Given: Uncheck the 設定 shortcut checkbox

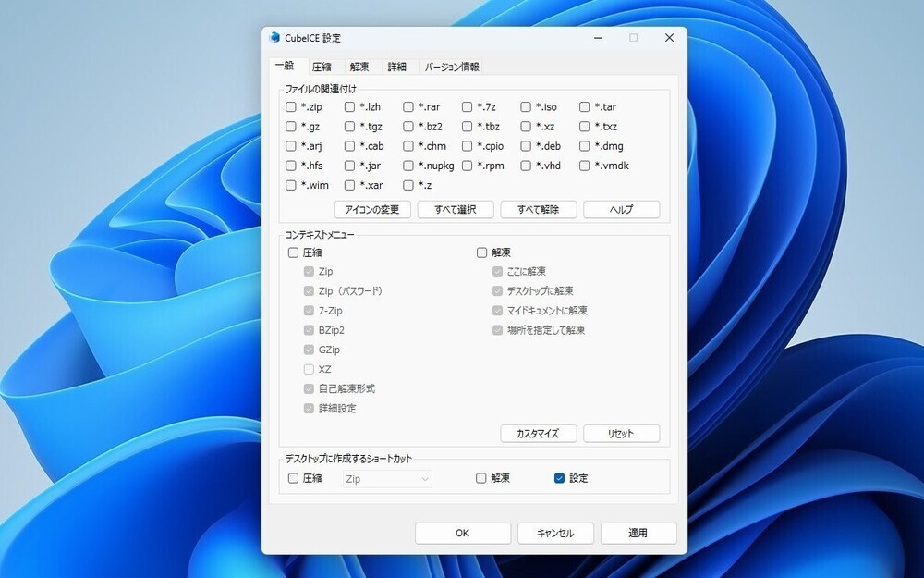Looking at the screenshot, I should [x=559, y=478].
